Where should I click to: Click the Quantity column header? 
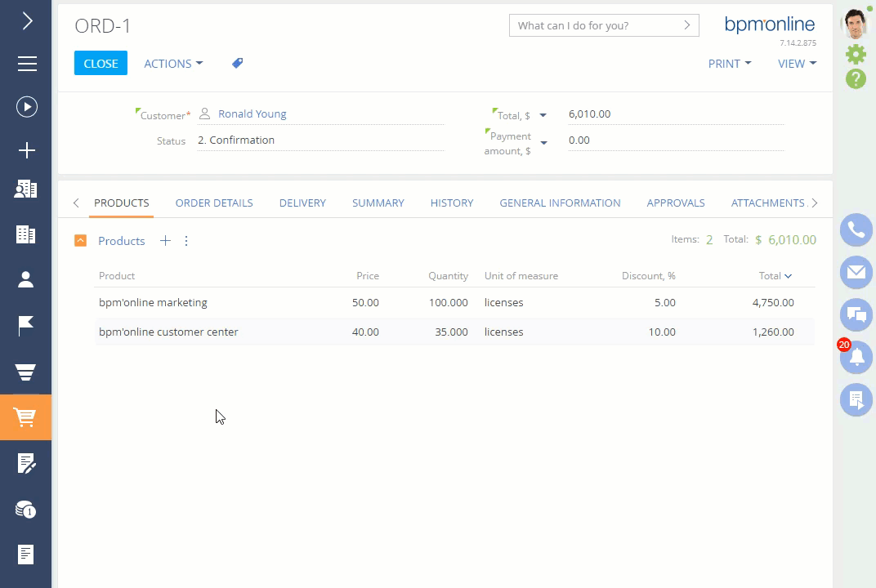tap(448, 276)
